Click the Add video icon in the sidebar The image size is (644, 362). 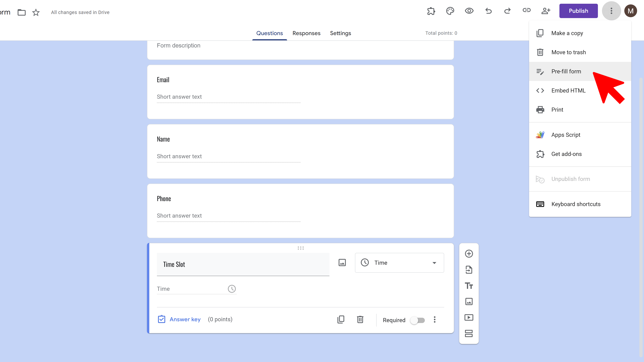point(469,318)
